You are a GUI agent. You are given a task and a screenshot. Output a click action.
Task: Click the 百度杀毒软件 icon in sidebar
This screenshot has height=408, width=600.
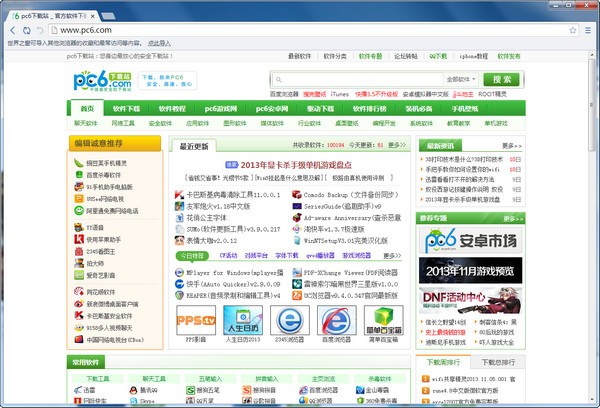(79, 175)
